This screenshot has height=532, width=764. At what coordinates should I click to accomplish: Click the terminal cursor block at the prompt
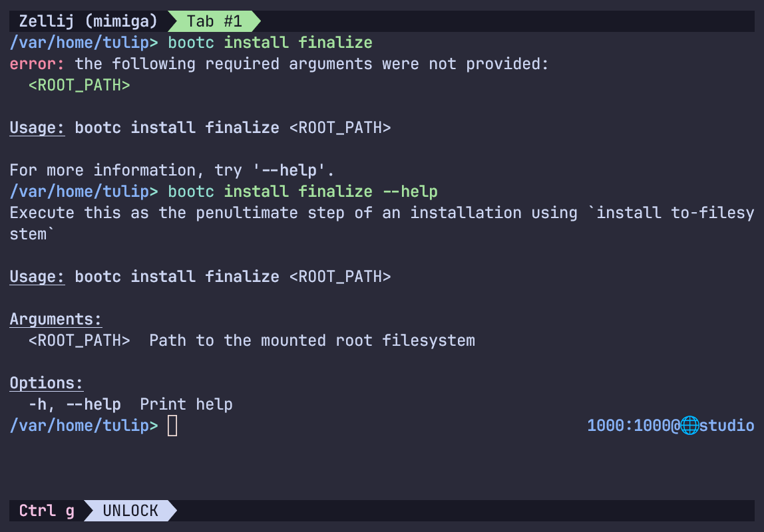tap(172, 426)
